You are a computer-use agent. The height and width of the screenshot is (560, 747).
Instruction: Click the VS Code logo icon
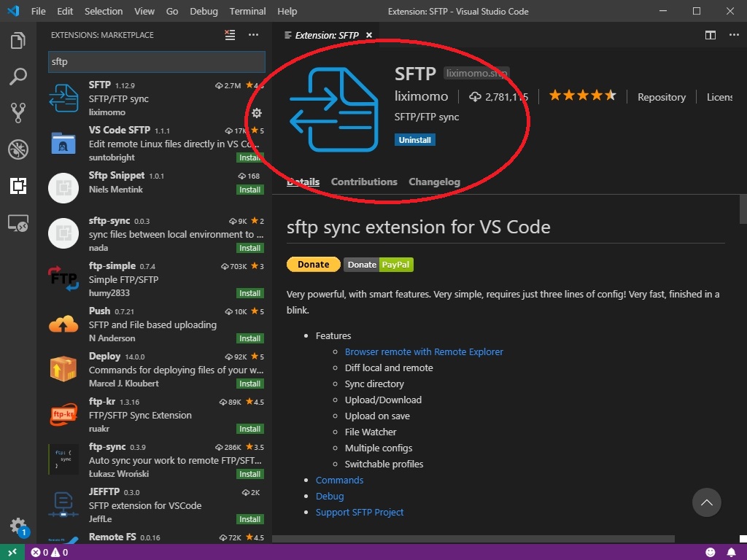click(13, 11)
